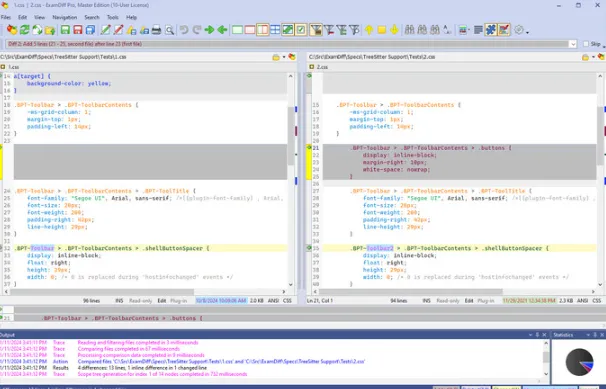The width and height of the screenshot is (606, 389).
Task: Click the Print icon in toolbar
Action: (x=157, y=30)
